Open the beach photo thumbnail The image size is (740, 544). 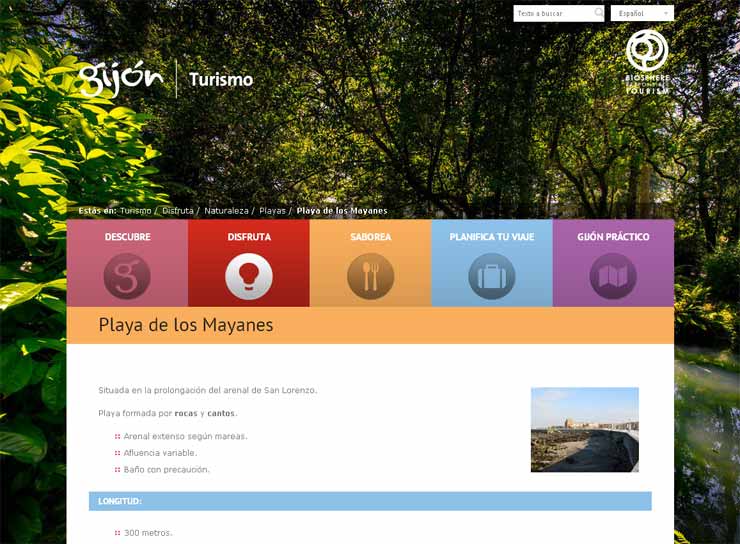pyautogui.click(x=585, y=429)
